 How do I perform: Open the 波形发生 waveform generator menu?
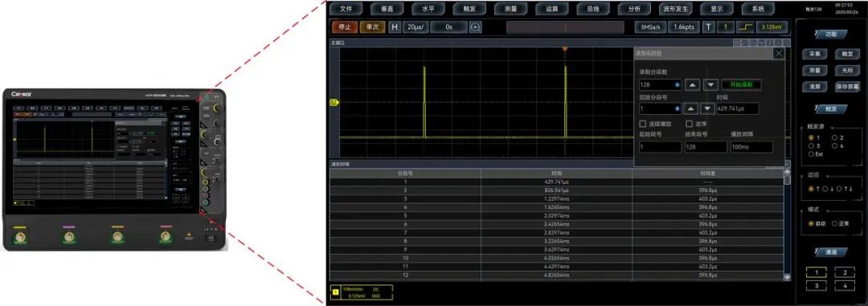676,9
